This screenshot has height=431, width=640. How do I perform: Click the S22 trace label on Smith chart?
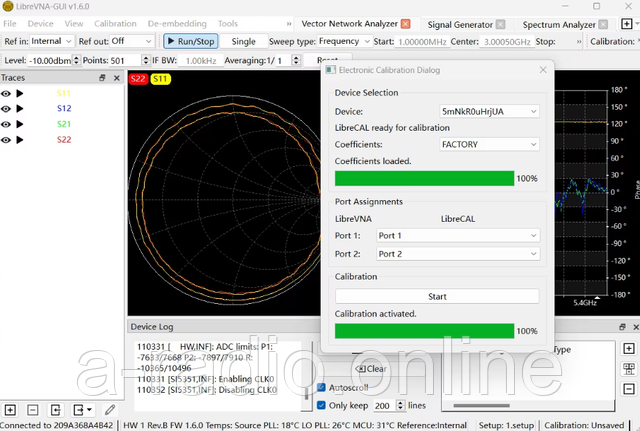pos(138,78)
